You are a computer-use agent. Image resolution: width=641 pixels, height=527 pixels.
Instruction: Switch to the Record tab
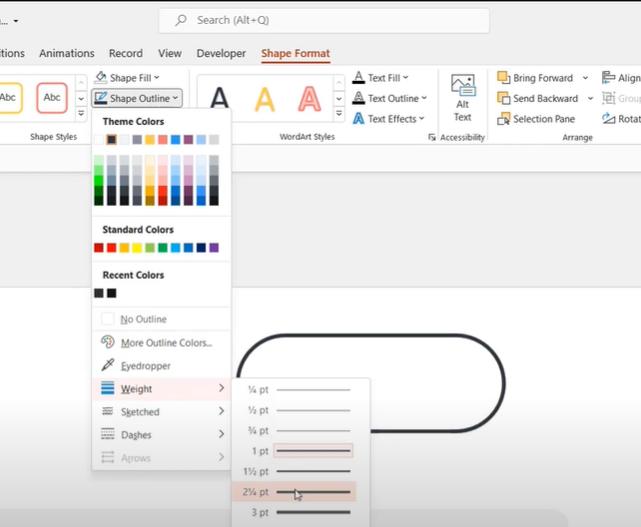(x=126, y=53)
